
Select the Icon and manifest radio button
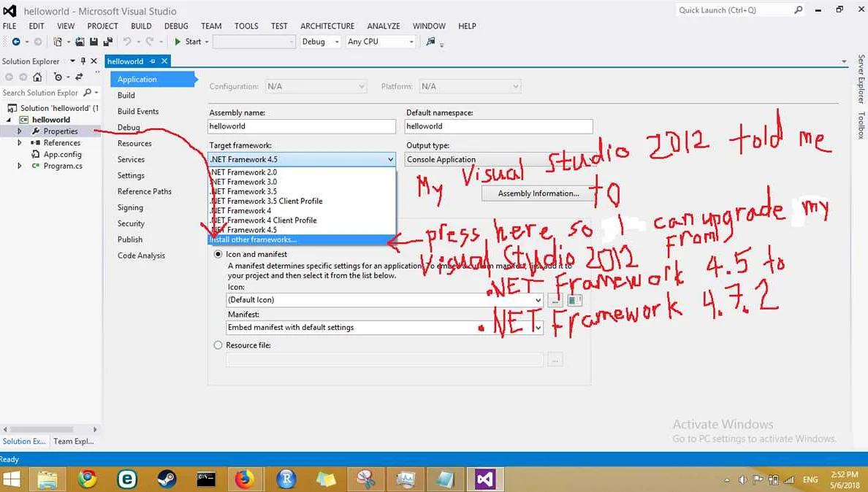pos(218,254)
